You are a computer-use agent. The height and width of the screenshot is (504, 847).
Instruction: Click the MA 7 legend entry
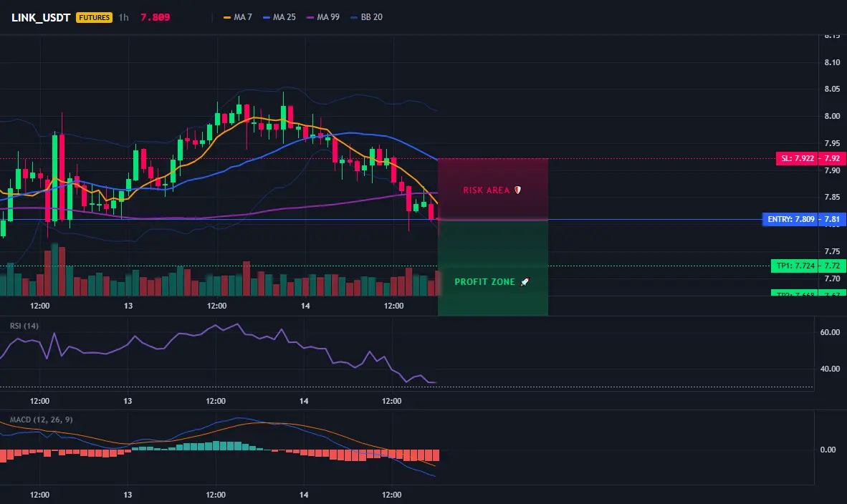pos(238,17)
